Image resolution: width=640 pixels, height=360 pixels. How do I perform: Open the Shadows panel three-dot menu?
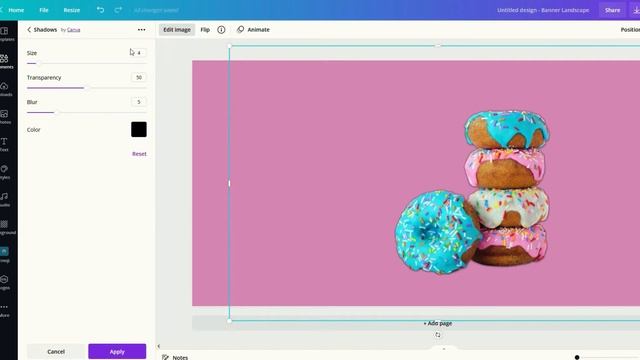141,29
